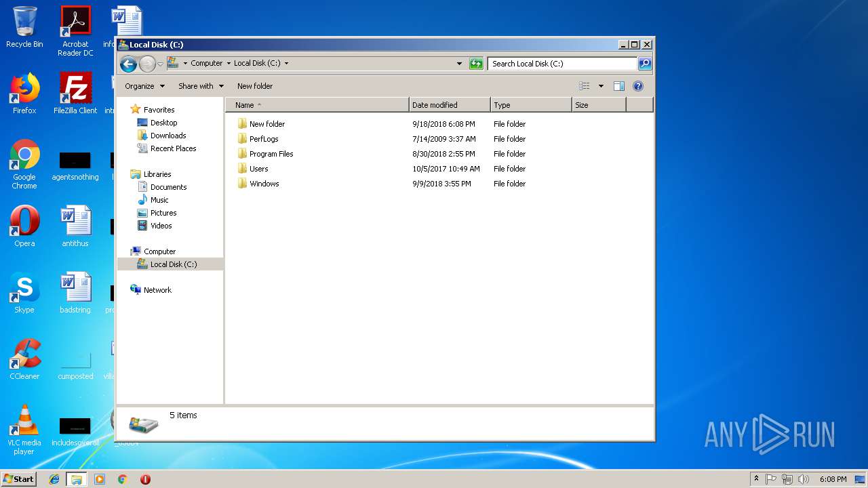
Task: Click Favorites in navigation pane
Action: point(159,110)
